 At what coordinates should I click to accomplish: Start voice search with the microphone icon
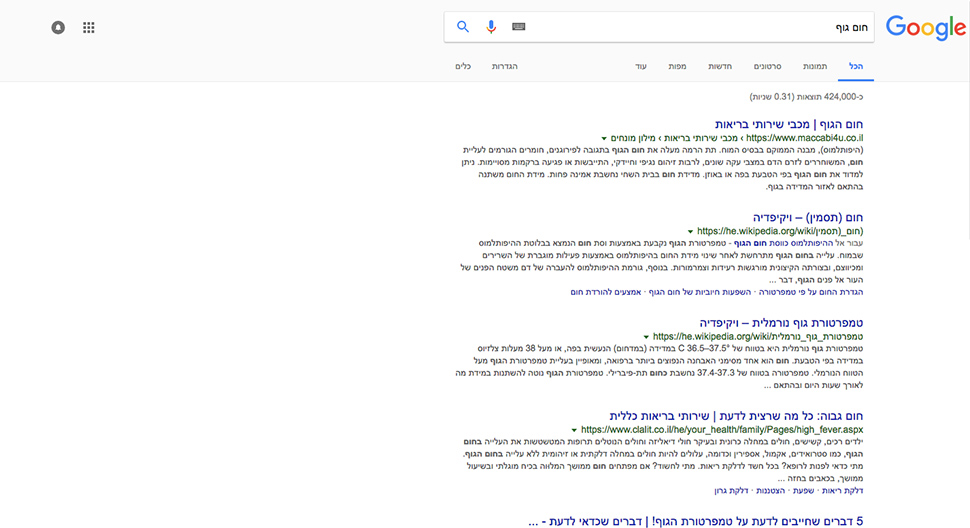coord(491,27)
